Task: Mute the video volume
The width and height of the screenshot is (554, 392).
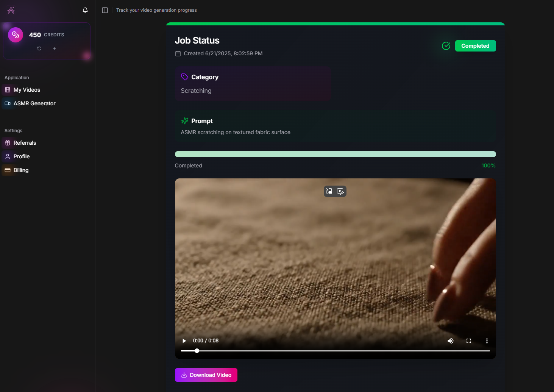Action: [x=451, y=341]
